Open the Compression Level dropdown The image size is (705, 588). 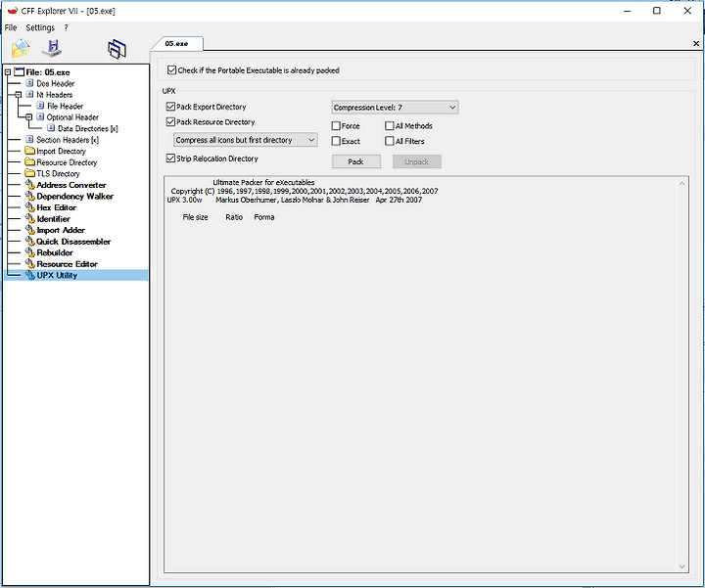click(x=395, y=108)
